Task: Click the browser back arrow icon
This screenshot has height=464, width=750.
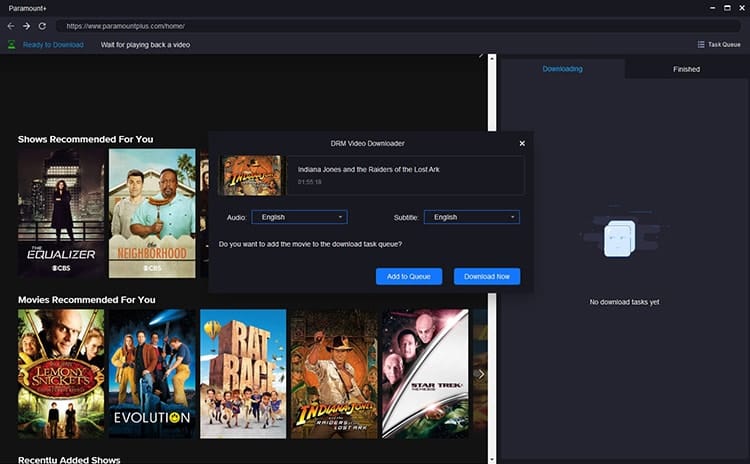Action: 11,26
